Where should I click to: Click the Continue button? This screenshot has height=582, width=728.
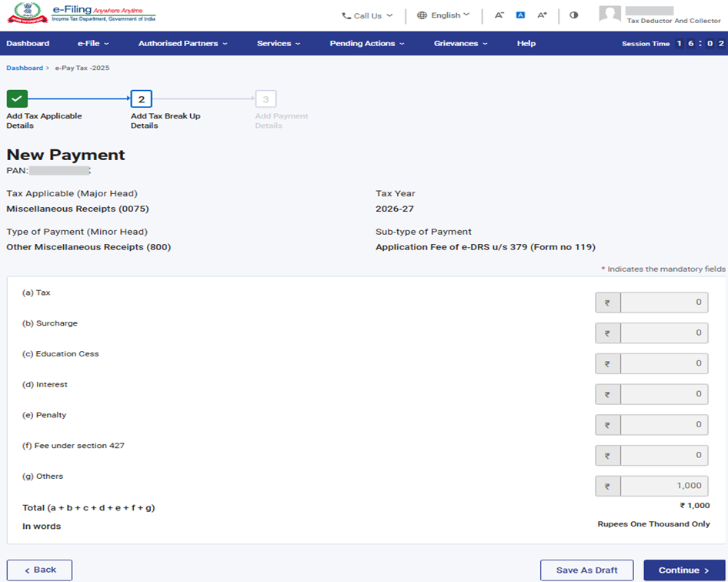(683, 570)
